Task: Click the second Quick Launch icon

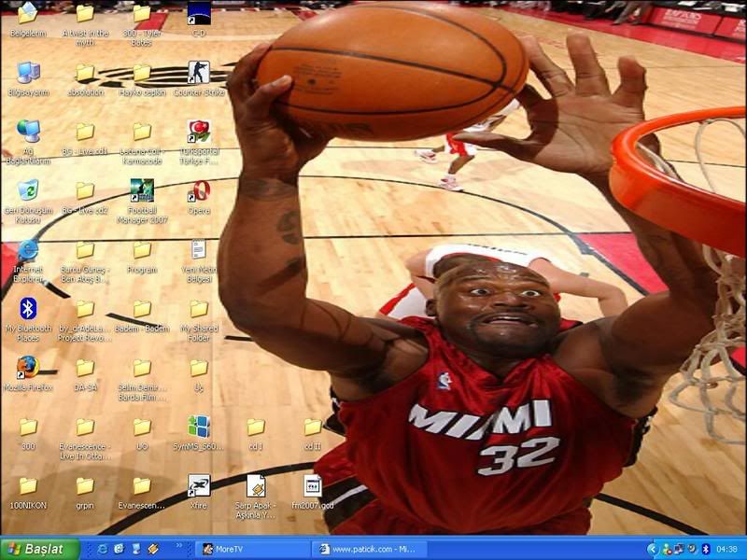Action: pos(120,549)
